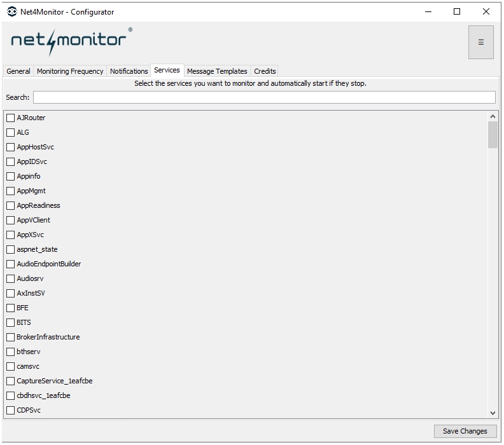Enable monitoring for ALG service
504x445 pixels.
[11, 132]
